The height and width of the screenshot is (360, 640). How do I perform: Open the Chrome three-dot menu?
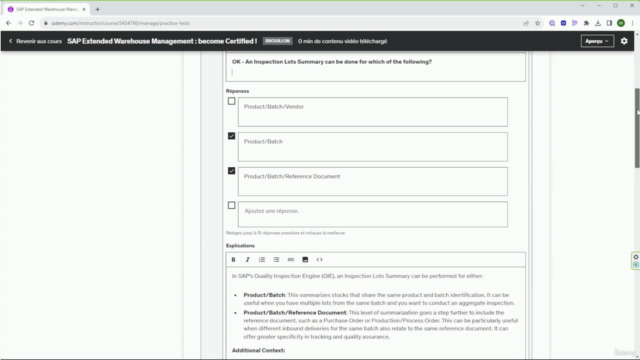(x=632, y=23)
